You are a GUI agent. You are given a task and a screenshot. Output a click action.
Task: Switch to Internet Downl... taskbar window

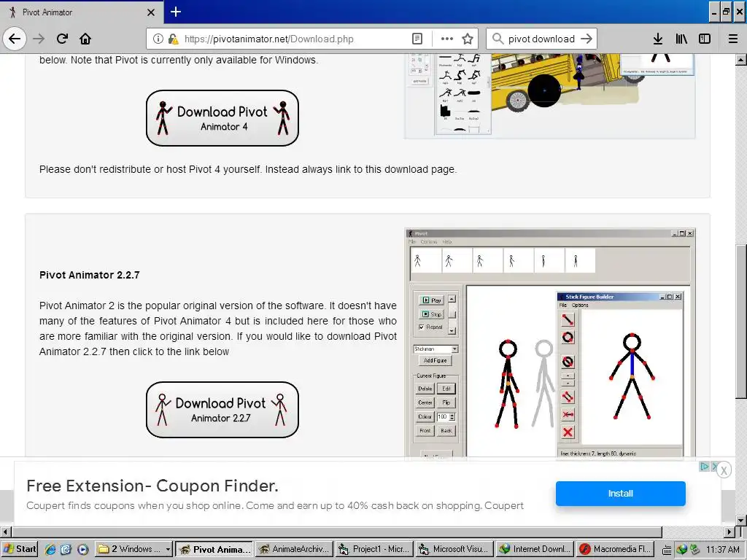534,549
